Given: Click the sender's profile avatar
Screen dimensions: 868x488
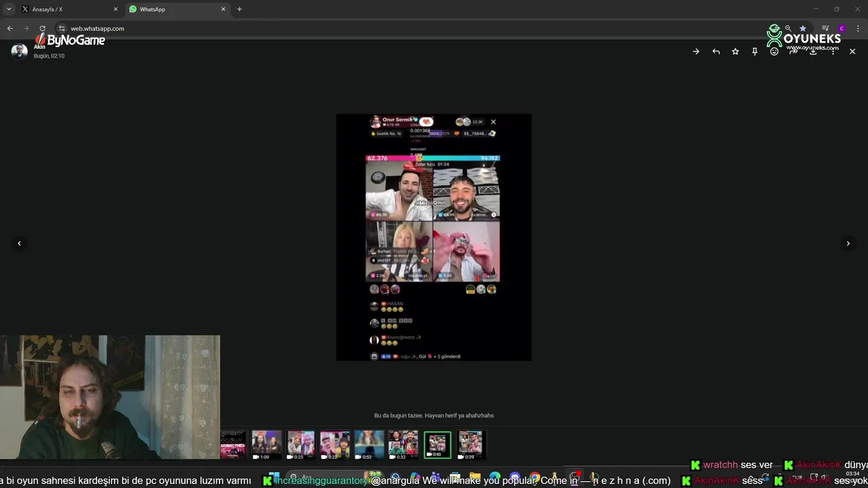Looking at the screenshot, I should pyautogui.click(x=19, y=51).
